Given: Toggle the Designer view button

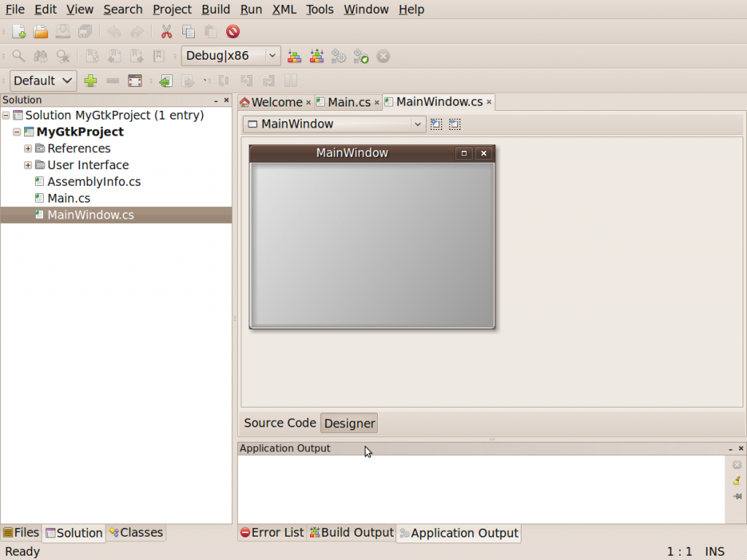Looking at the screenshot, I should coord(349,424).
